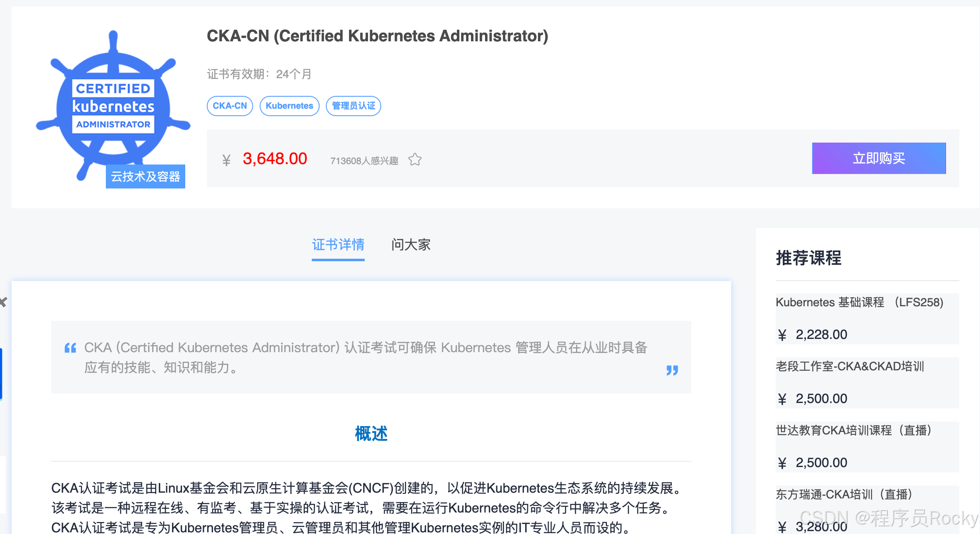Click the 管理员认证 tag
Viewport: 980px width, 534px height.
[x=353, y=106]
